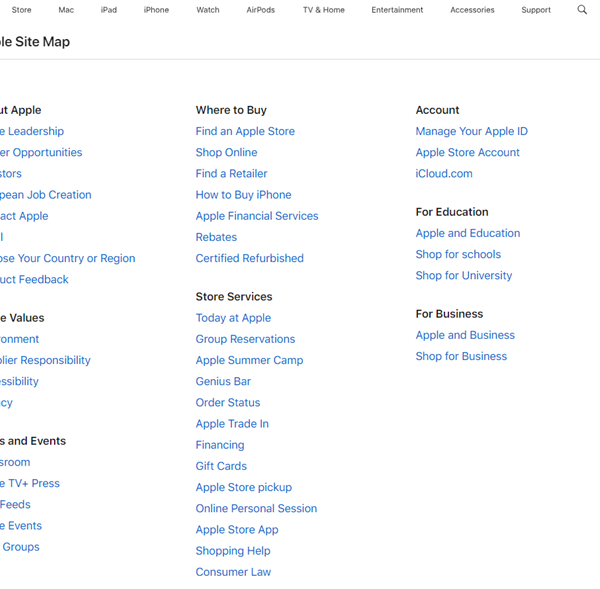Go to Support in navigation bar

pyautogui.click(x=536, y=10)
